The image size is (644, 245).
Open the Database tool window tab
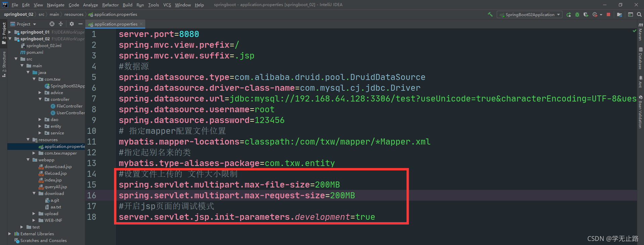[640, 58]
